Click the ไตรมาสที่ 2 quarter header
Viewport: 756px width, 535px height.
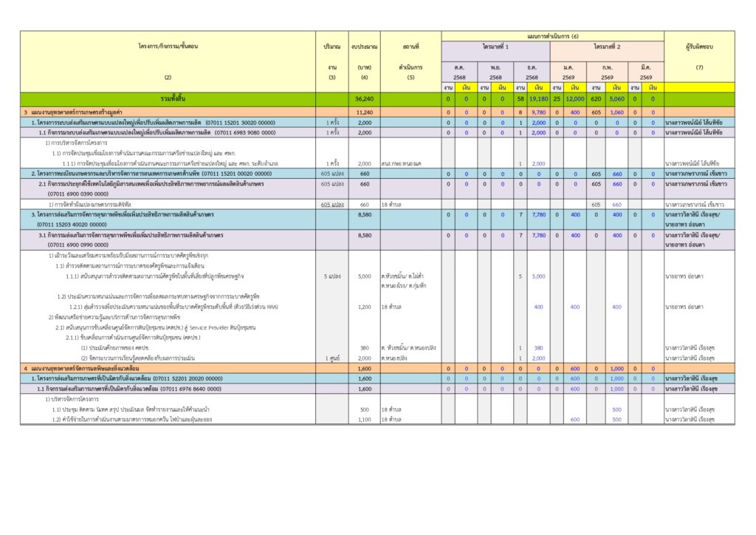607,46
